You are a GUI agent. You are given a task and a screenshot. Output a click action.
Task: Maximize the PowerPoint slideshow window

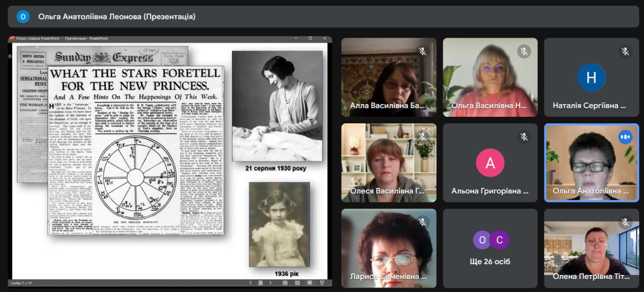[310, 39]
